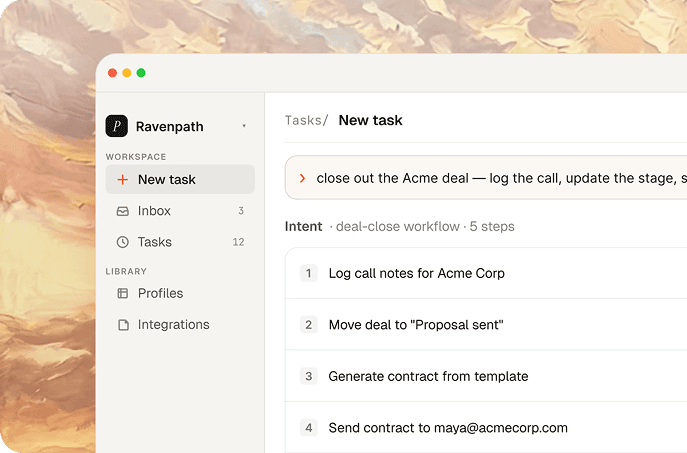Select New task in the sidebar

coord(180,179)
